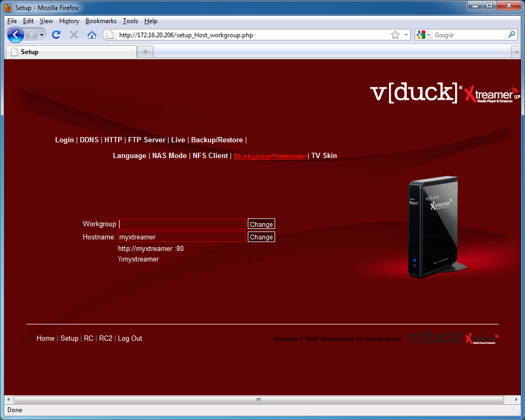Maximize the Firefox window
This screenshot has height=420, width=525.
[489, 6]
